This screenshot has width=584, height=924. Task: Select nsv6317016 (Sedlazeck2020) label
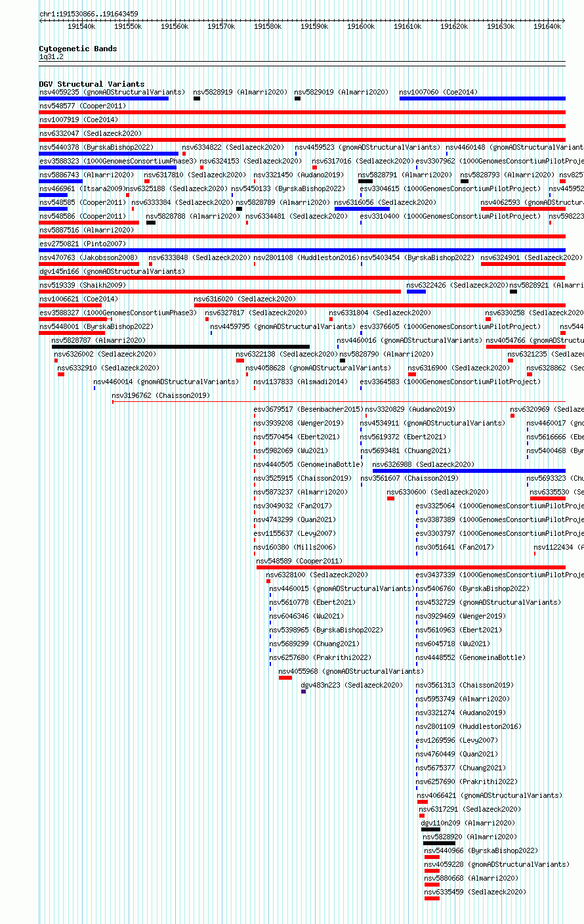point(364,161)
